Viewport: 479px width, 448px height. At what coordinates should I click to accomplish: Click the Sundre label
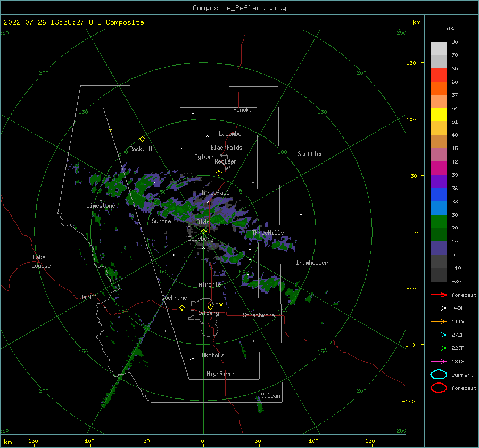(162, 221)
